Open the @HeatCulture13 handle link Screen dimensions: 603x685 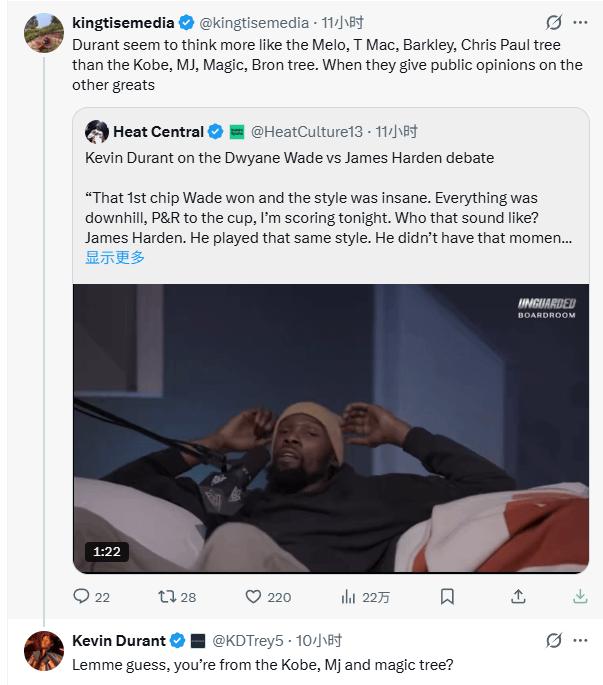click(306, 131)
